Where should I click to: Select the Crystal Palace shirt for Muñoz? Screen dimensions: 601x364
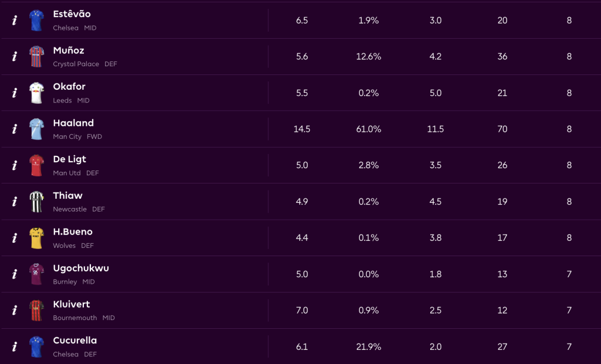pyautogui.click(x=36, y=57)
